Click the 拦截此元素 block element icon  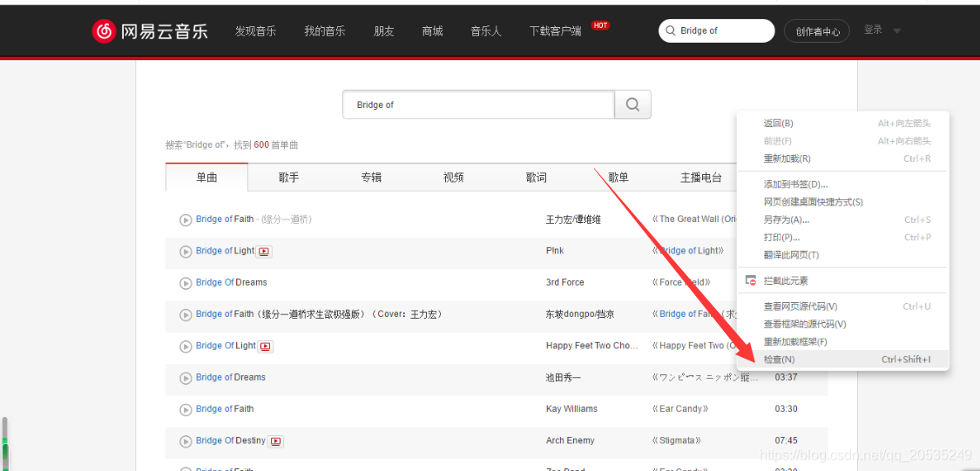click(x=751, y=281)
